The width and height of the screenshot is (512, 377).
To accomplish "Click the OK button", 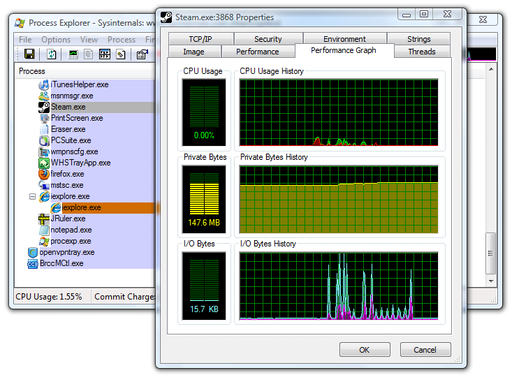I will pos(364,350).
